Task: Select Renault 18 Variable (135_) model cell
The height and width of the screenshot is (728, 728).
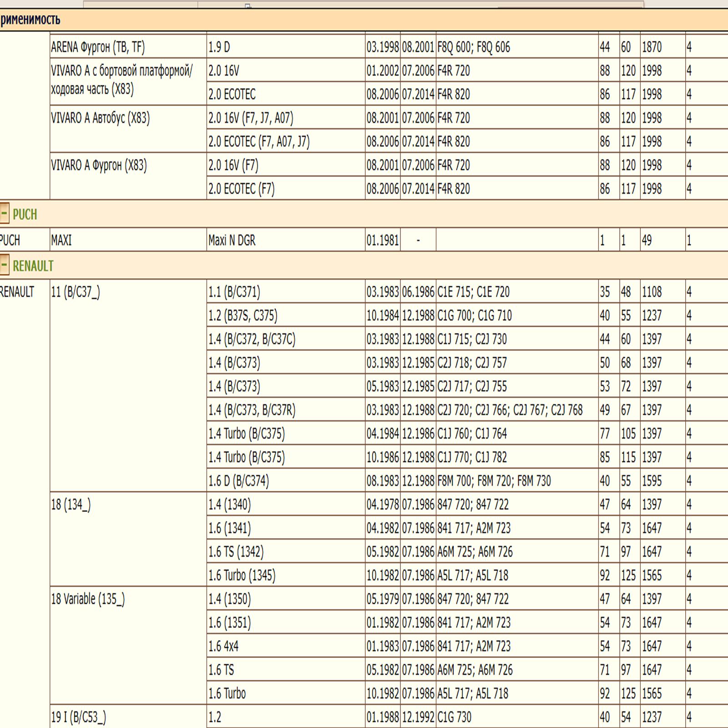Action: (88, 599)
